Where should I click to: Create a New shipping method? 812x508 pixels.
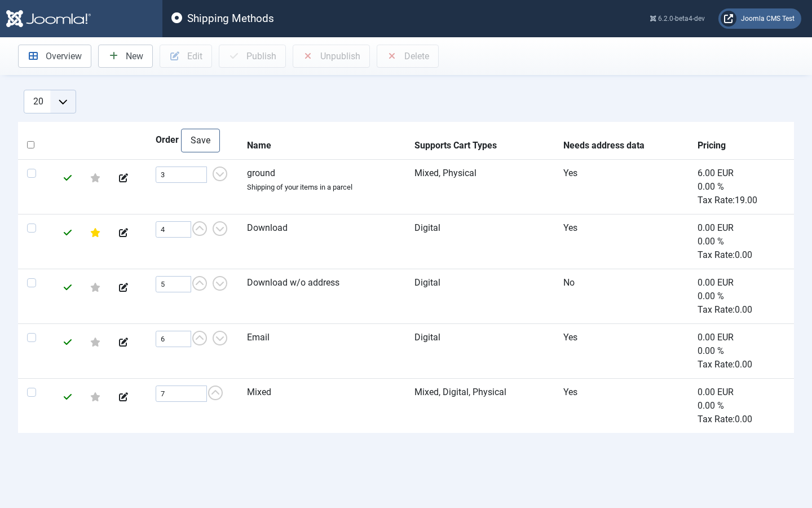[125, 56]
